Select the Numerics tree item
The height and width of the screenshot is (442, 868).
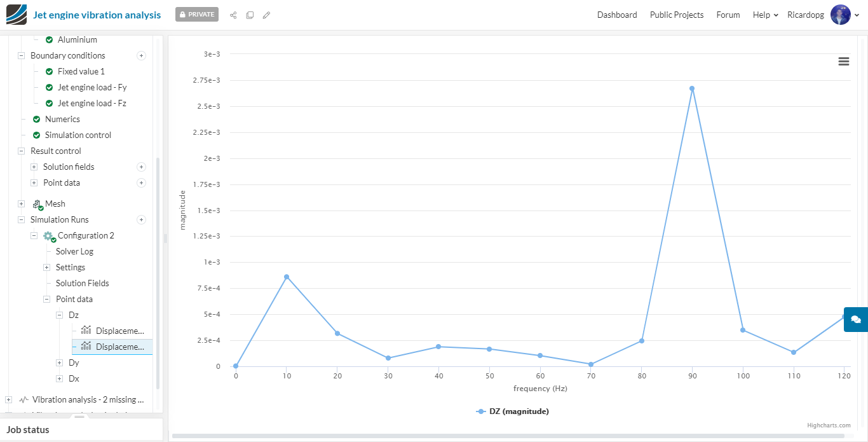click(62, 119)
